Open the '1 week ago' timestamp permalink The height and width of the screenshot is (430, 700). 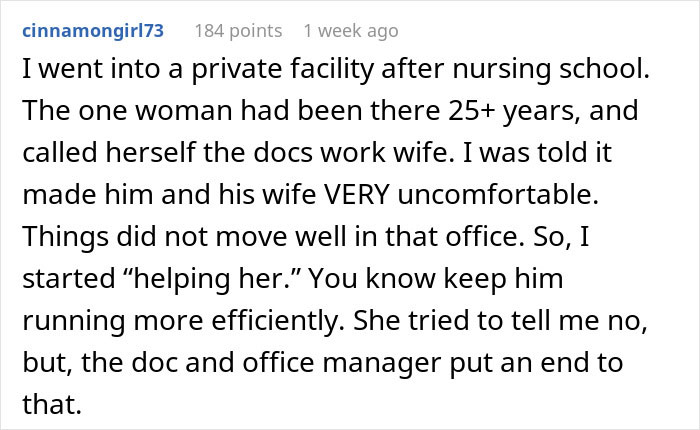click(x=350, y=31)
